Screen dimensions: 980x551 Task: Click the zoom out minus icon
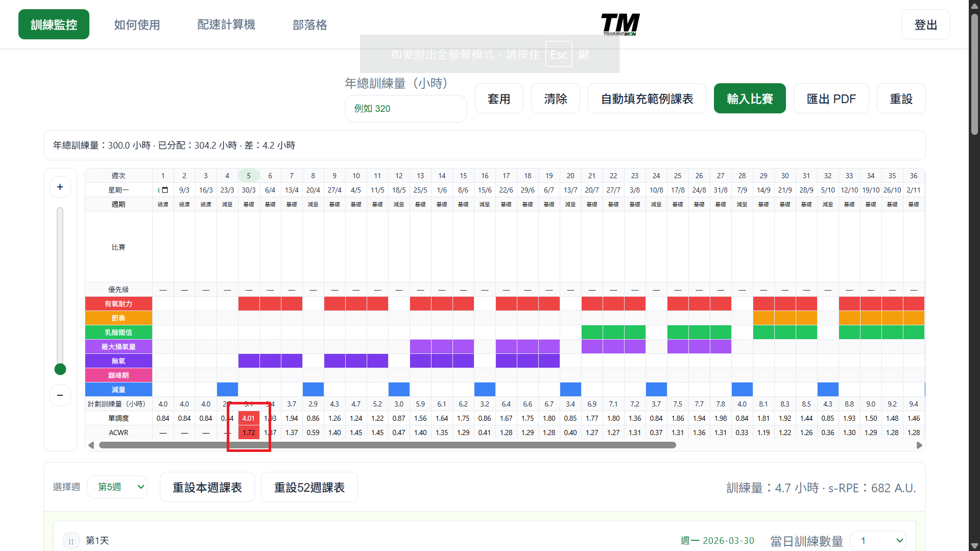coord(60,395)
